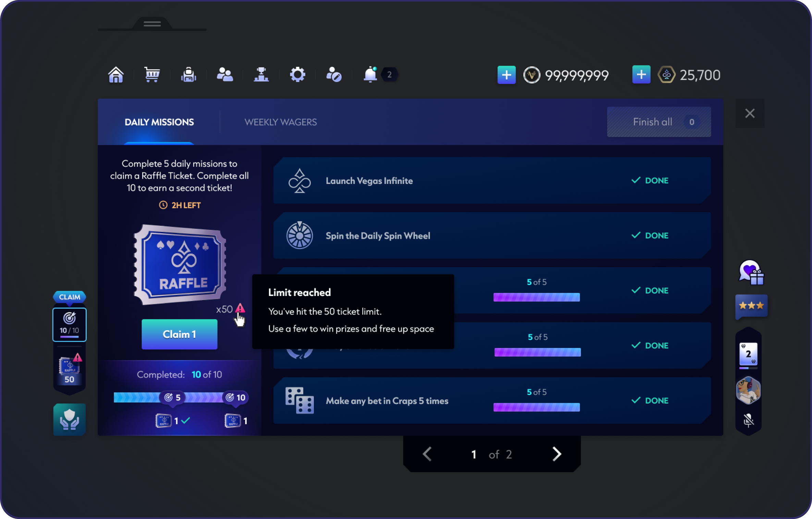
Task: Open the heart gift chat icon
Action: (751, 273)
